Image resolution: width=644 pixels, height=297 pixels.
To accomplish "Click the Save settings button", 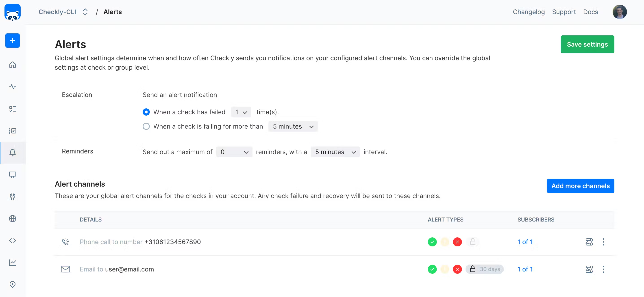I will point(587,45).
